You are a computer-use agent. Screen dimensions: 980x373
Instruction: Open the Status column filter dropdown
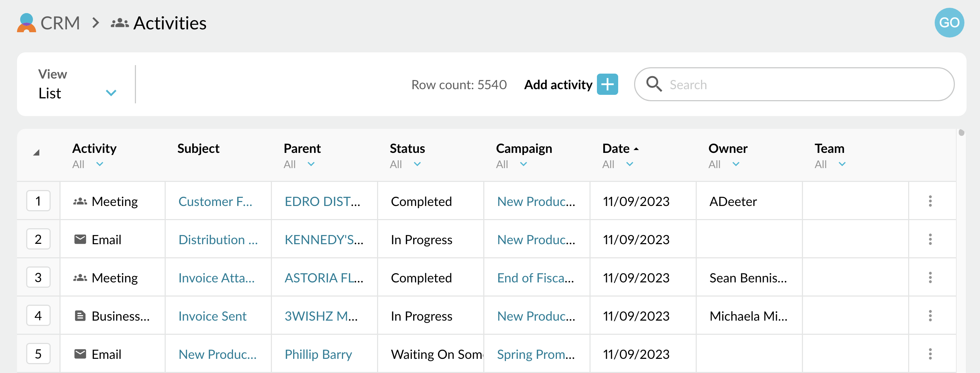click(x=417, y=164)
